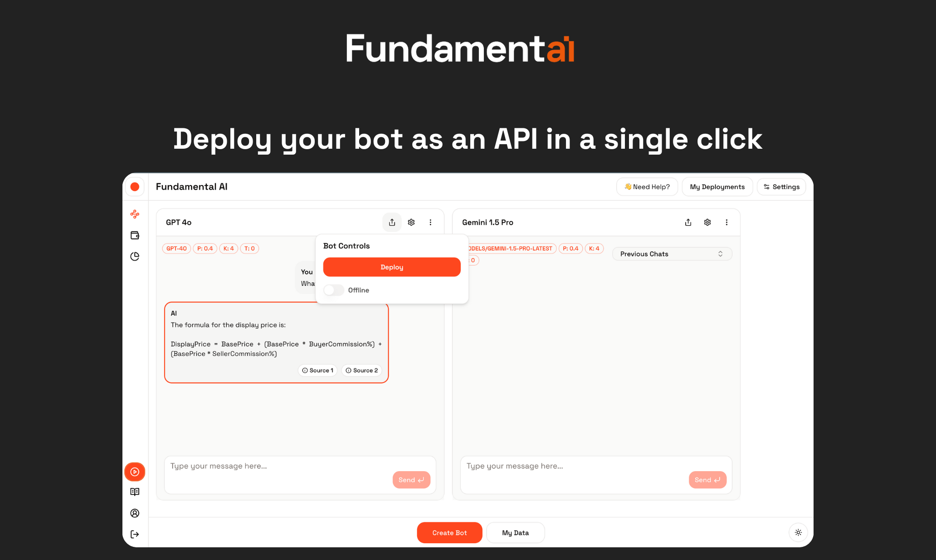The image size is (936, 560).
Task: Open the user profile icon
Action: tap(135, 513)
